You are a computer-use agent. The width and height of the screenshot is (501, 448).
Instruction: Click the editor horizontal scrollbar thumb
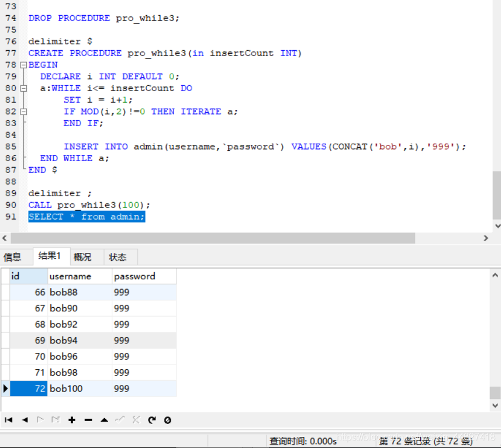click(x=213, y=238)
